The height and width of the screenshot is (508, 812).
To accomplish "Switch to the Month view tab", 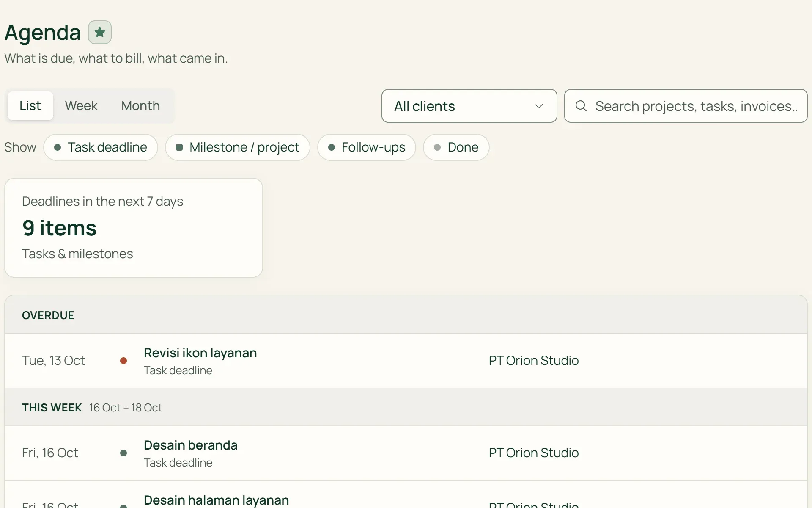I will [141, 106].
